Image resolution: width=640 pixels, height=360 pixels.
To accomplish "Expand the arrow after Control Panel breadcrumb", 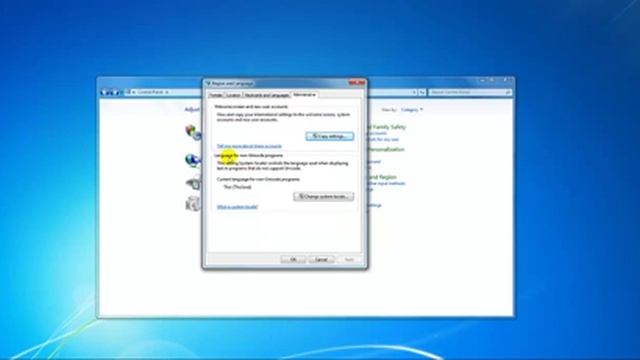I will coord(167,92).
